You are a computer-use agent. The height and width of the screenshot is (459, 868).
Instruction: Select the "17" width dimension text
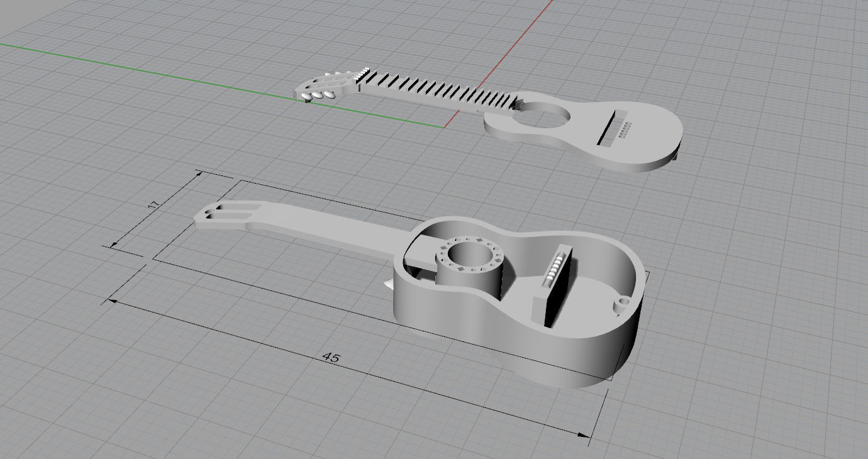(x=152, y=206)
